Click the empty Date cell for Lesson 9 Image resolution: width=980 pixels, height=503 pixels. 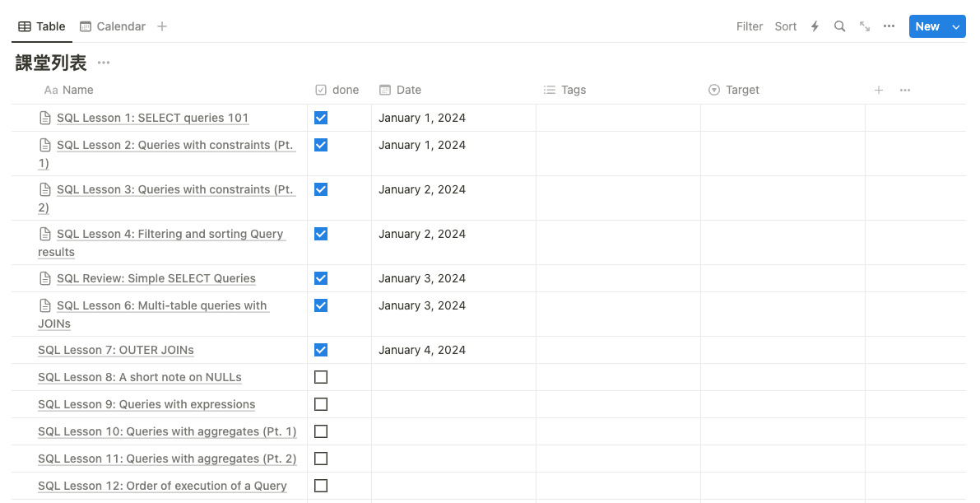click(453, 404)
